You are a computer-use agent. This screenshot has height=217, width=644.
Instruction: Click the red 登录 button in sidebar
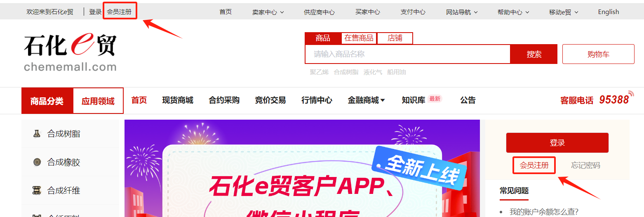click(557, 143)
